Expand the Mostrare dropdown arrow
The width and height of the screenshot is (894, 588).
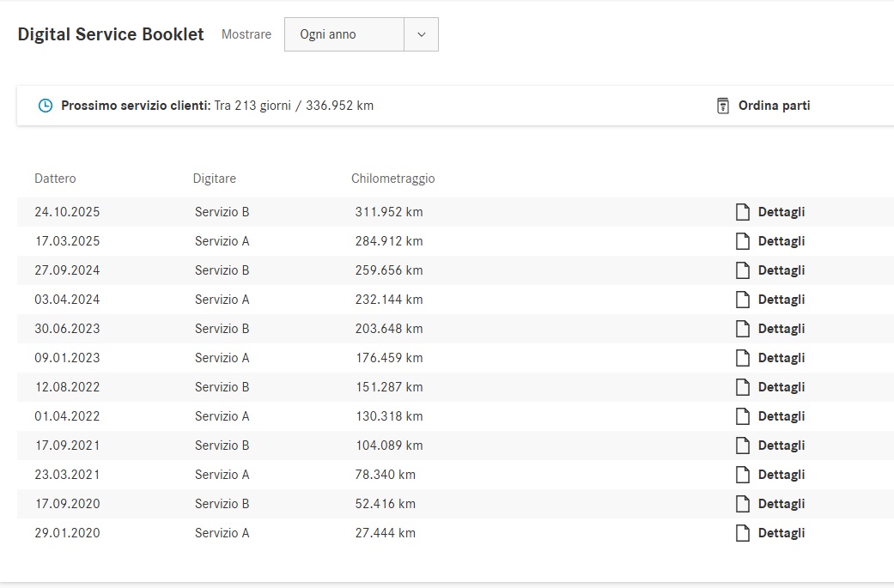tap(421, 34)
